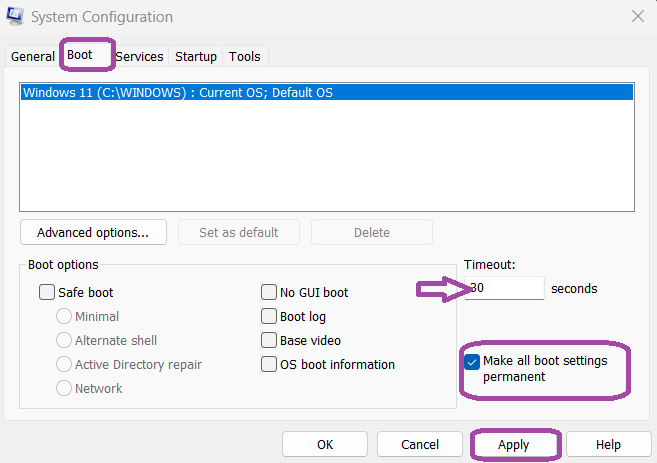
Task: Enable the Safe boot checkbox
Action: click(47, 293)
